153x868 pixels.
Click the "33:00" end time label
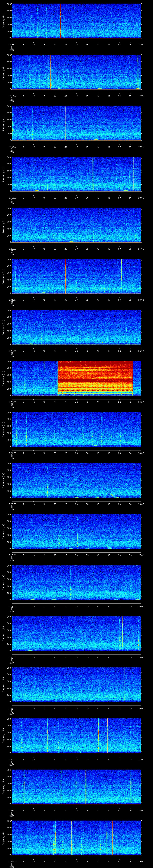pos(141,861)
